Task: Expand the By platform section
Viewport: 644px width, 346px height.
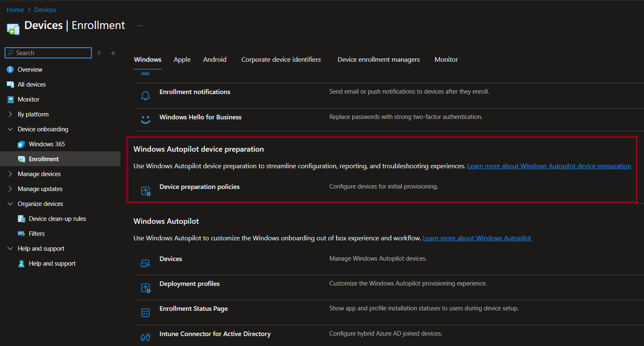Action: 10,114
